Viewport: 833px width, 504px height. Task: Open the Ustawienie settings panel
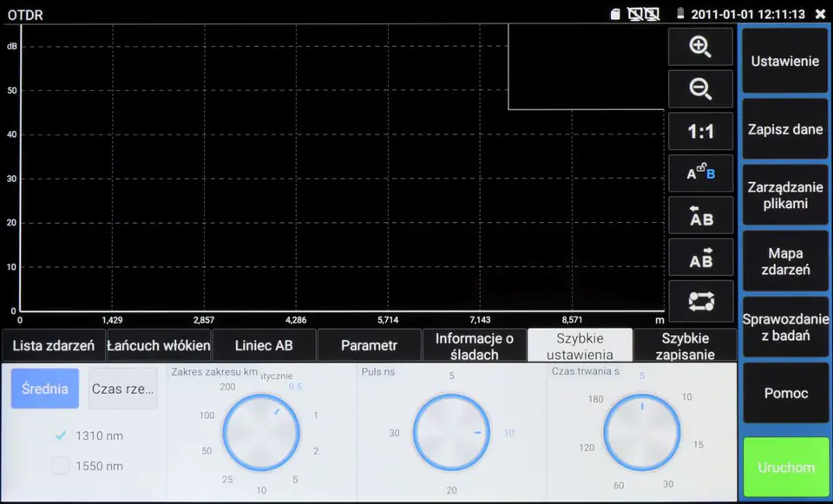[x=785, y=61]
